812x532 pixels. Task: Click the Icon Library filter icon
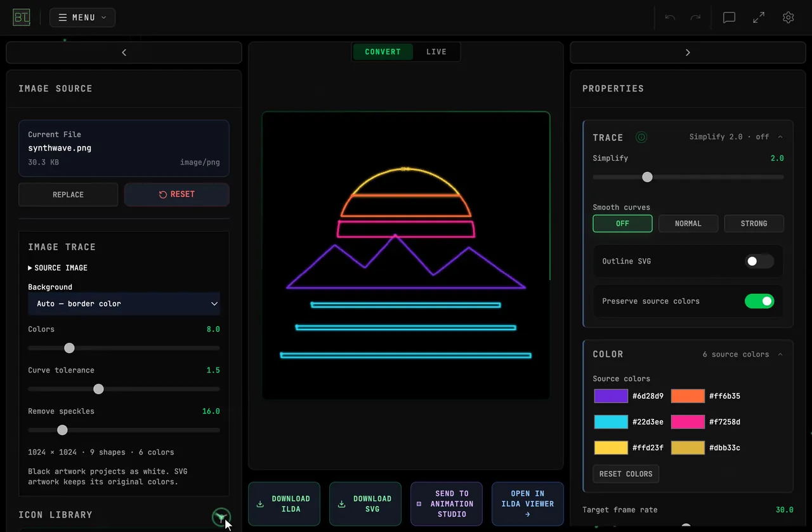pos(221,517)
